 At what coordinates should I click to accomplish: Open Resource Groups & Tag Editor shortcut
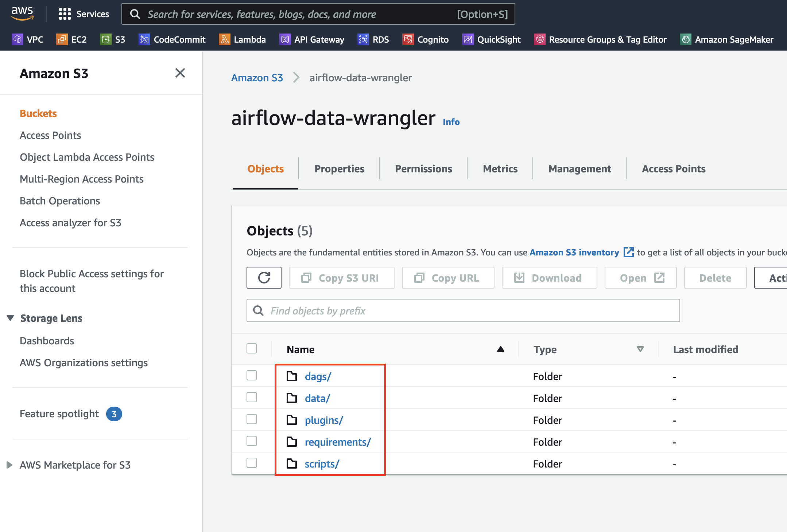[x=600, y=39]
